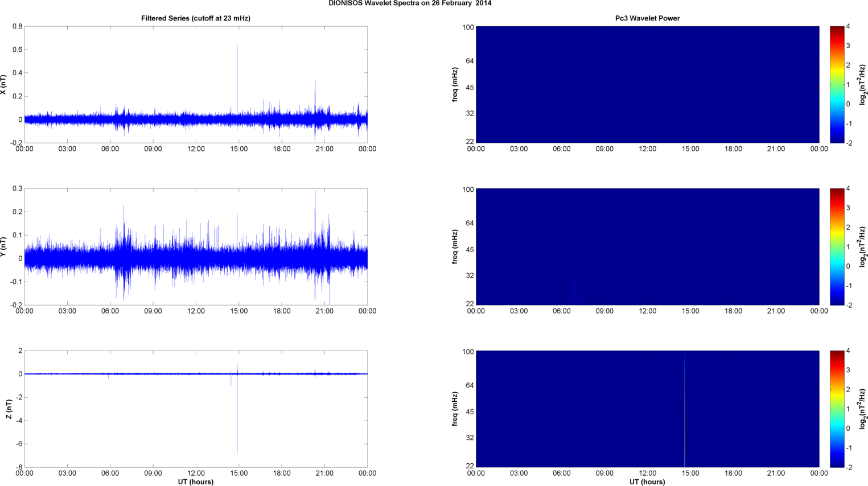Click the bottom spectrogram's colorbar
Image resolution: width=868 pixels, height=486 pixels.
[x=837, y=409]
